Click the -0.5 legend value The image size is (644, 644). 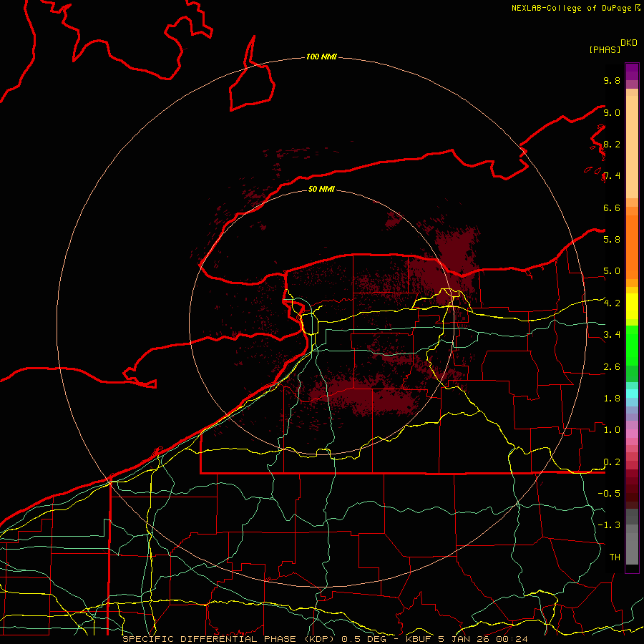pos(609,493)
